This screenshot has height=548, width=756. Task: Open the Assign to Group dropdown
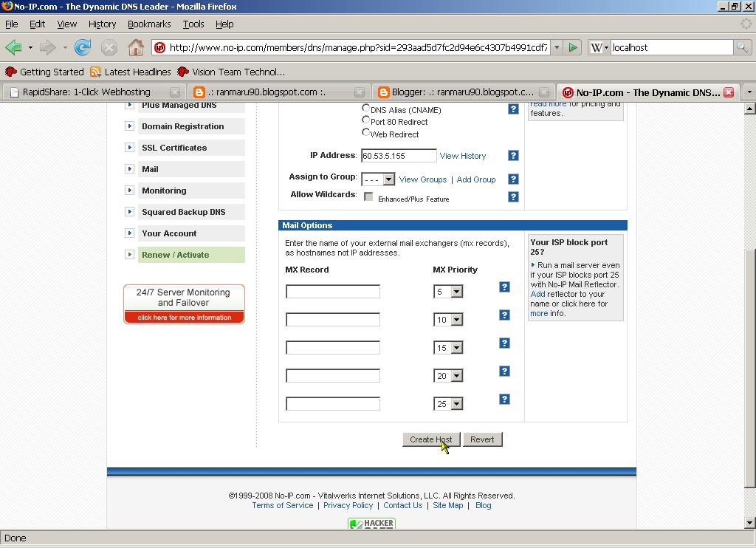click(x=379, y=179)
